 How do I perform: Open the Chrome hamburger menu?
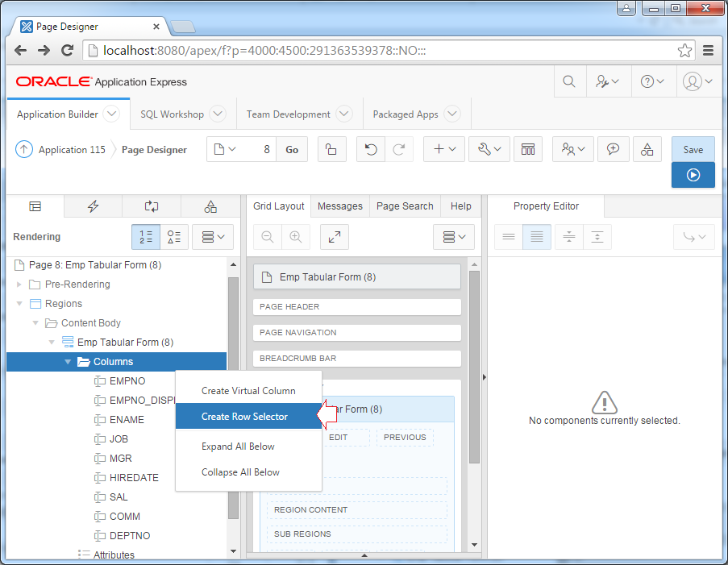coord(708,50)
